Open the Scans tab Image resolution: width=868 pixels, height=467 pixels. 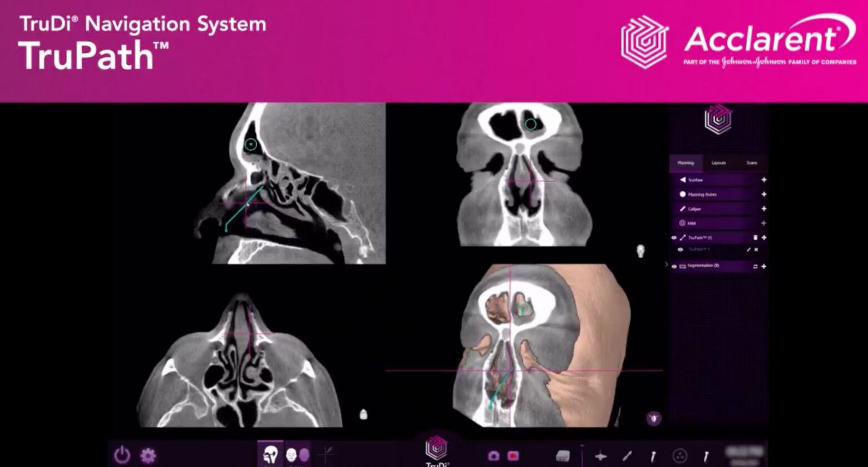click(x=752, y=163)
